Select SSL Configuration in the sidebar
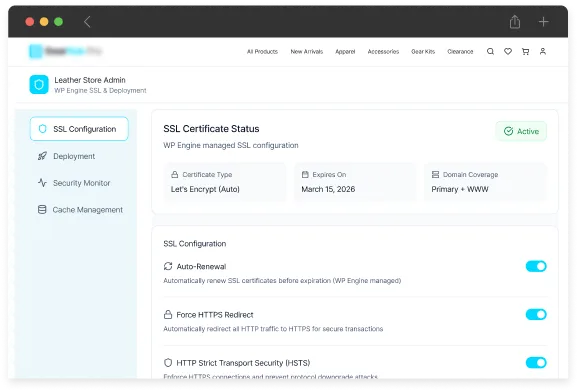The width and height of the screenshot is (579, 392). 79,129
